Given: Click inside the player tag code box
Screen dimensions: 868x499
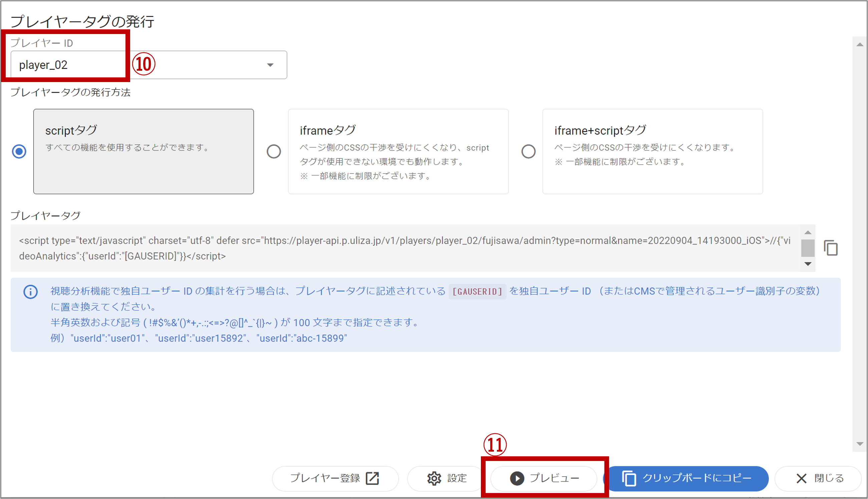Looking at the screenshot, I should coord(405,248).
